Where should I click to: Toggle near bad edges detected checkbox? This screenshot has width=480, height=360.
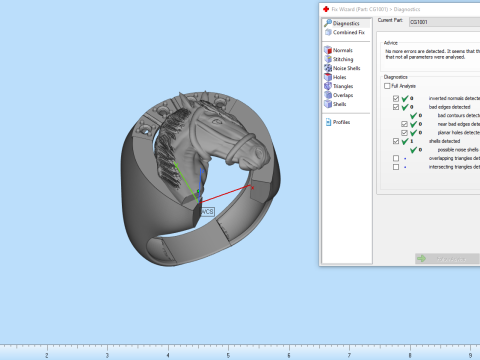click(x=404, y=124)
